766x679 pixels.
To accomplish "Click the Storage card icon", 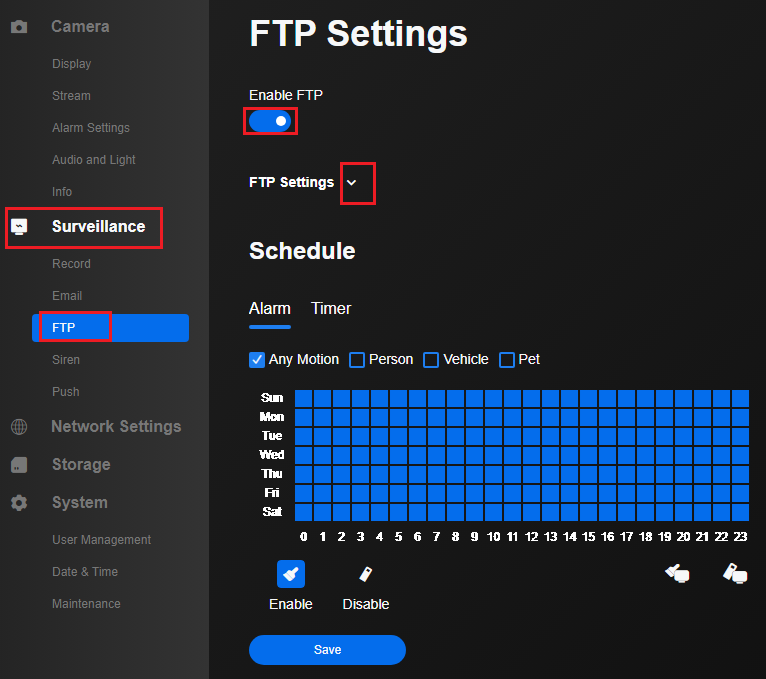I will (x=19, y=465).
